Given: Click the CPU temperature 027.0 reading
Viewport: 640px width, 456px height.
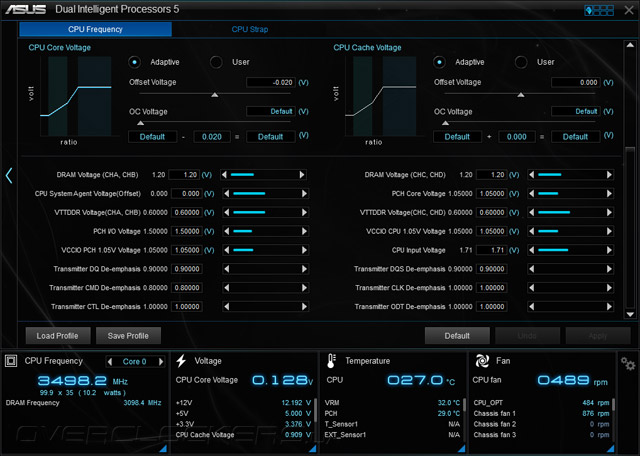Looking at the screenshot, I should 415,380.
